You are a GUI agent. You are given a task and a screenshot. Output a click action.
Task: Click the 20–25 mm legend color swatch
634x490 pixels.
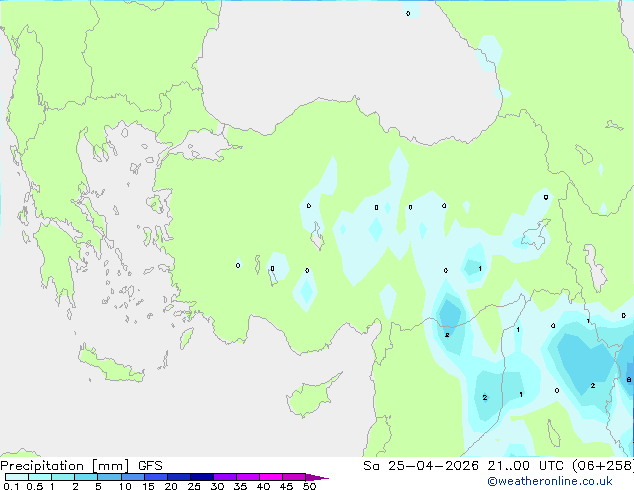[179, 477]
